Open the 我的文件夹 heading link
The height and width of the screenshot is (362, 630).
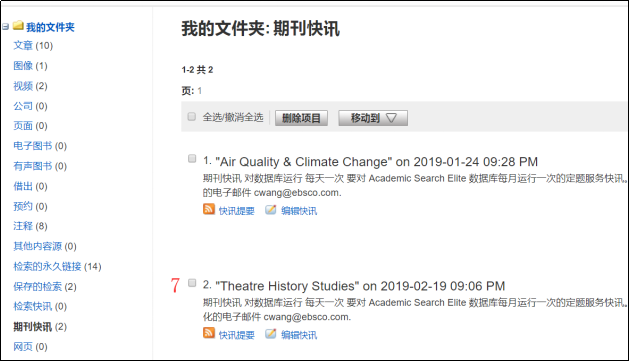pos(50,27)
